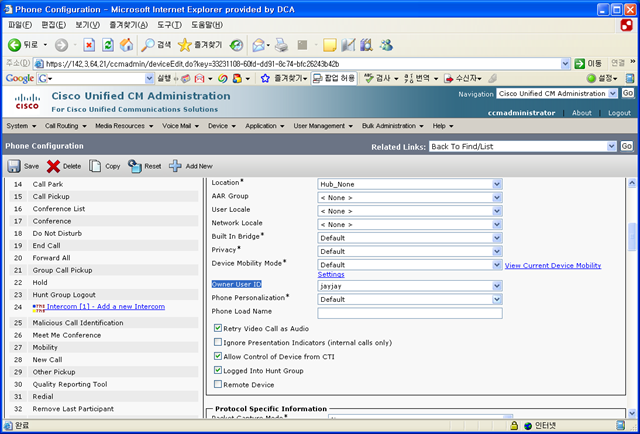Click the browser Forward arrow button

61,45
